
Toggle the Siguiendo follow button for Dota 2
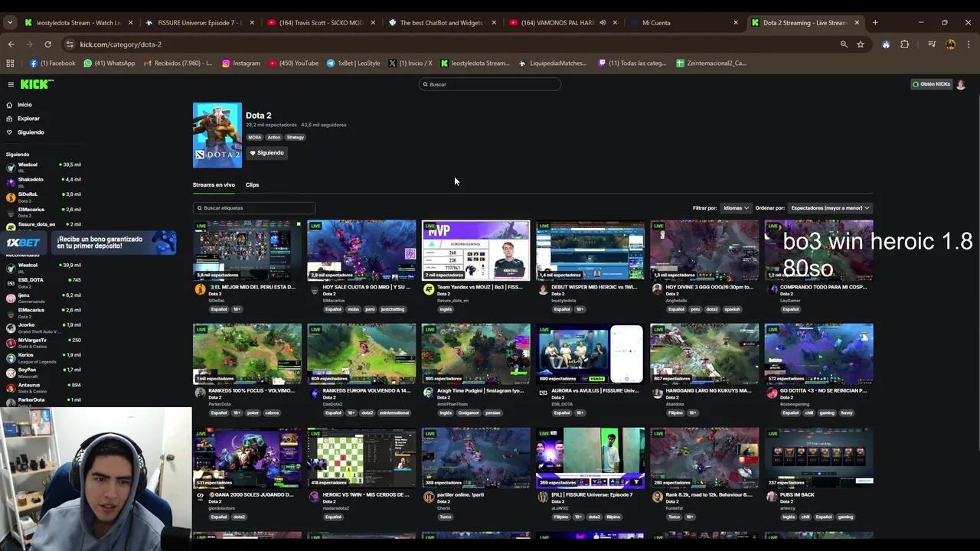click(x=266, y=153)
